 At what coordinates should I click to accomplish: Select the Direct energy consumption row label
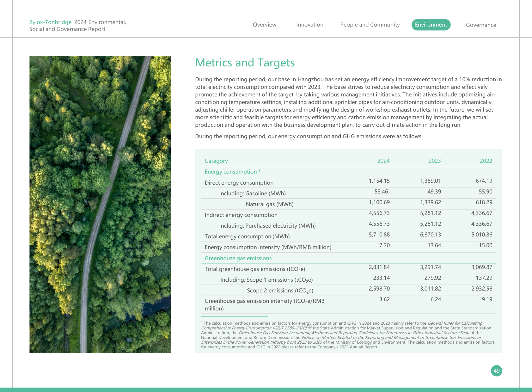[239, 183]
